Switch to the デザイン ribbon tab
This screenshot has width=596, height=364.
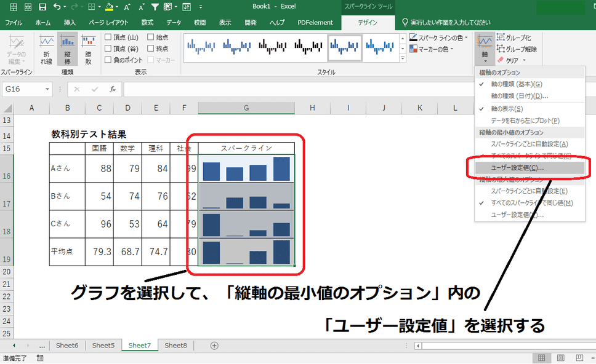coord(368,22)
